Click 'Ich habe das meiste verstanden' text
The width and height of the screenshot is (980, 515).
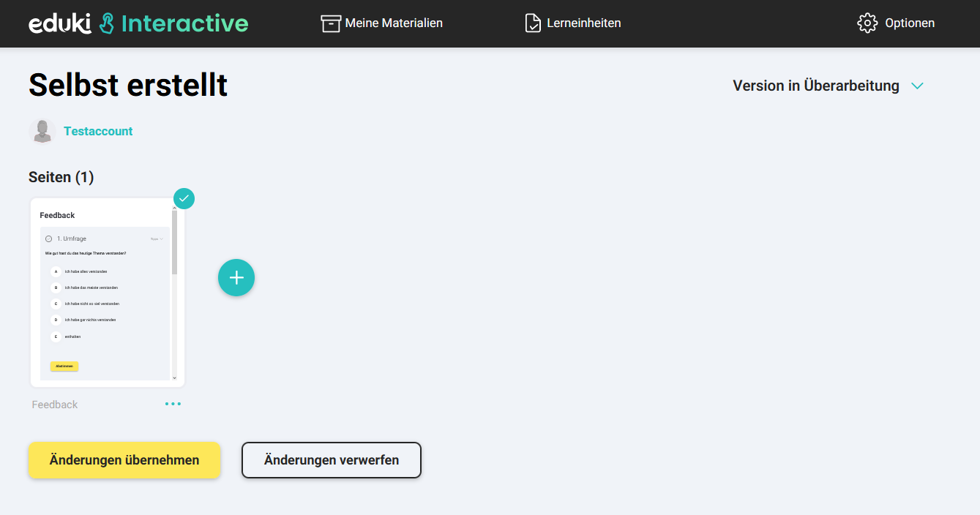(x=91, y=287)
